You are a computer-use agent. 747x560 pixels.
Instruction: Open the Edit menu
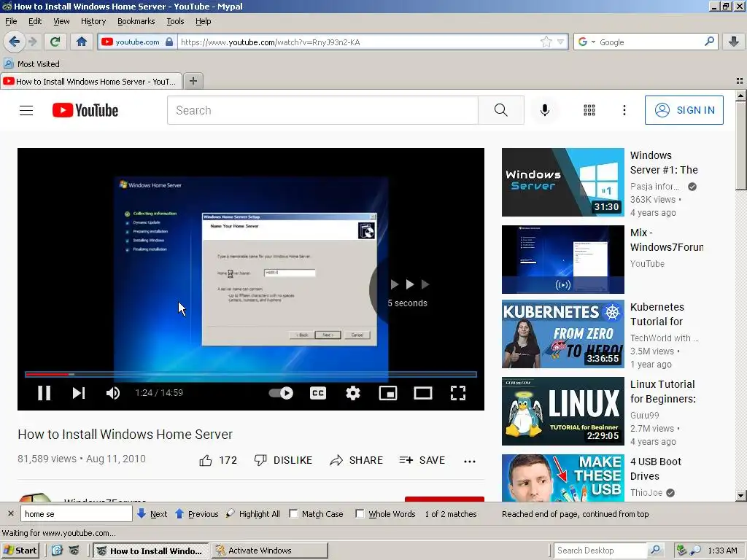35,21
